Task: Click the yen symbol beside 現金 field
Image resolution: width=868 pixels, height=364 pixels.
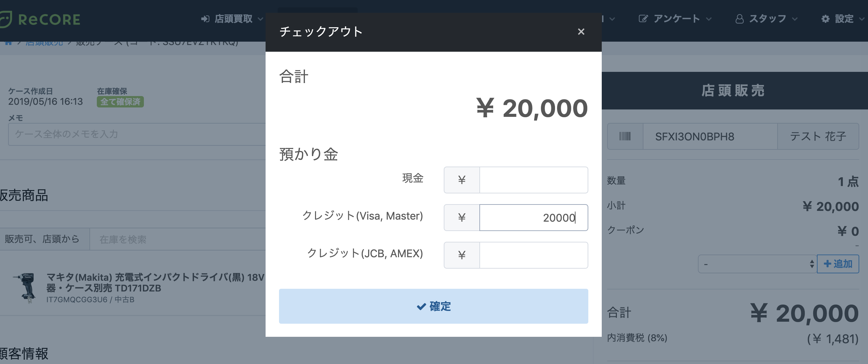Action: click(462, 180)
